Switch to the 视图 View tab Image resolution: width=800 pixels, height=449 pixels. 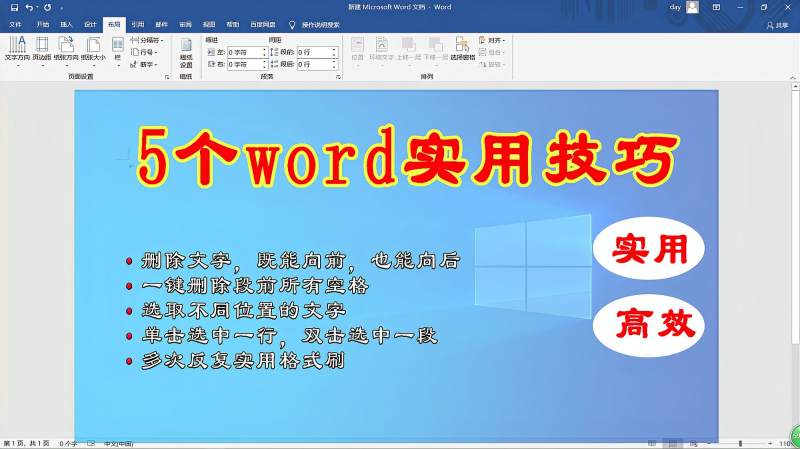(209, 24)
